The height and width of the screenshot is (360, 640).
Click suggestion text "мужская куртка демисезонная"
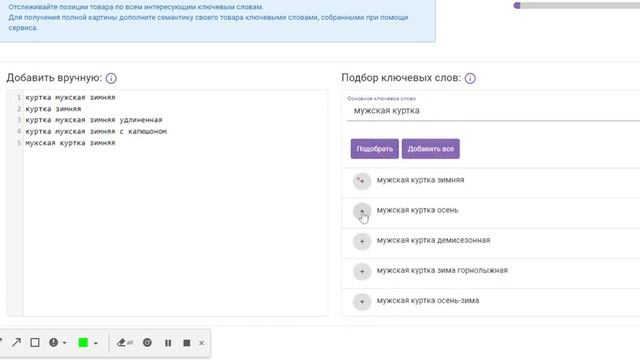pos(433,240)
